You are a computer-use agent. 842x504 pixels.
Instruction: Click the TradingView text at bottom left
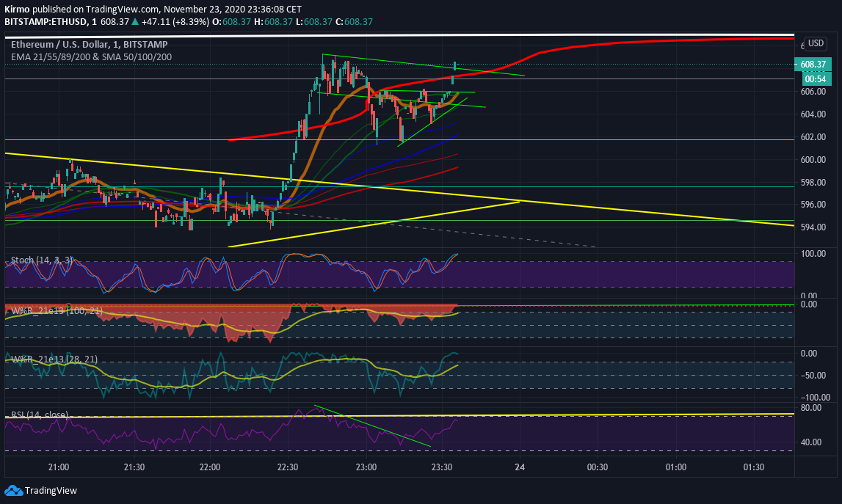(51, 491)
